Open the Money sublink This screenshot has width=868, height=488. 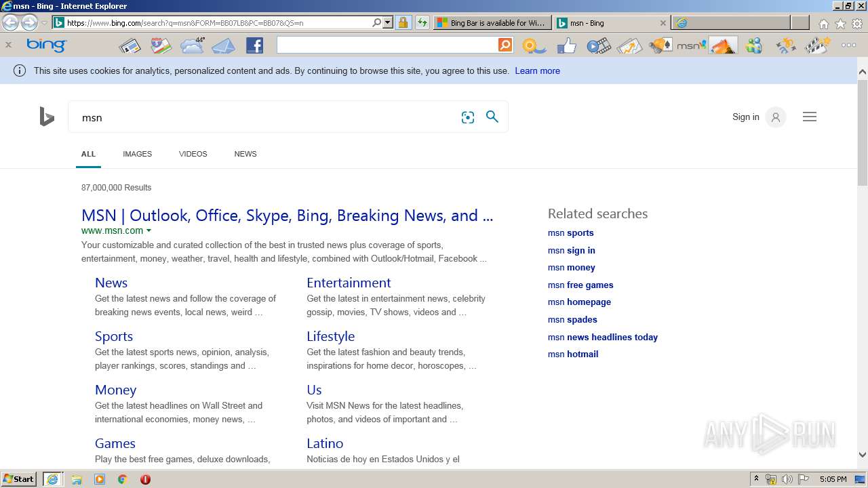tap(115, 390)
